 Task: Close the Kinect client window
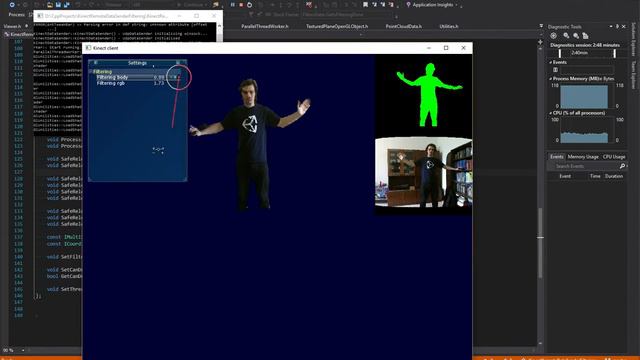(463, 48)
